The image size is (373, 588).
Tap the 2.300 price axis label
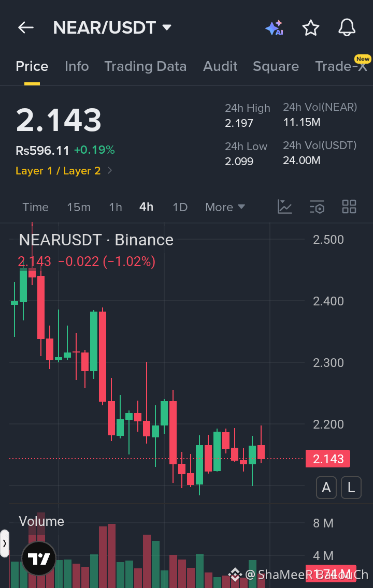pos(328,363)
